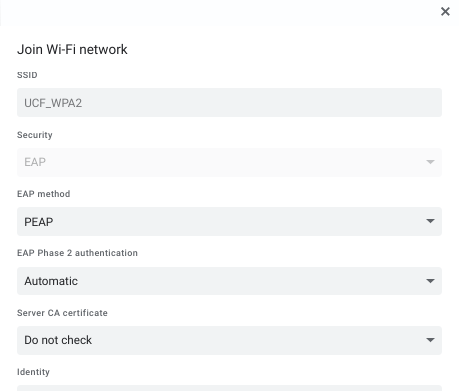The width and height of the screenshot is (459, 391).
Task: Click the SSID label
Action: tap(27, 75)
